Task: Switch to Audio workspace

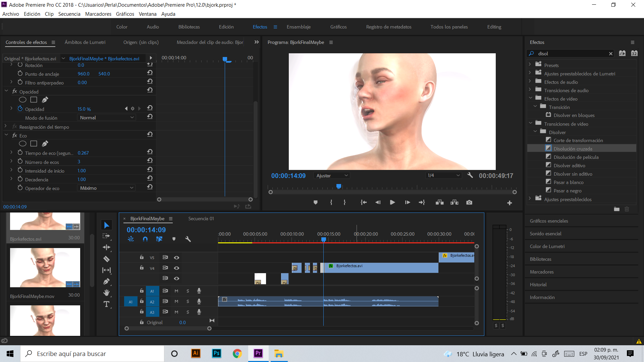Action: (x=153, y=27)
